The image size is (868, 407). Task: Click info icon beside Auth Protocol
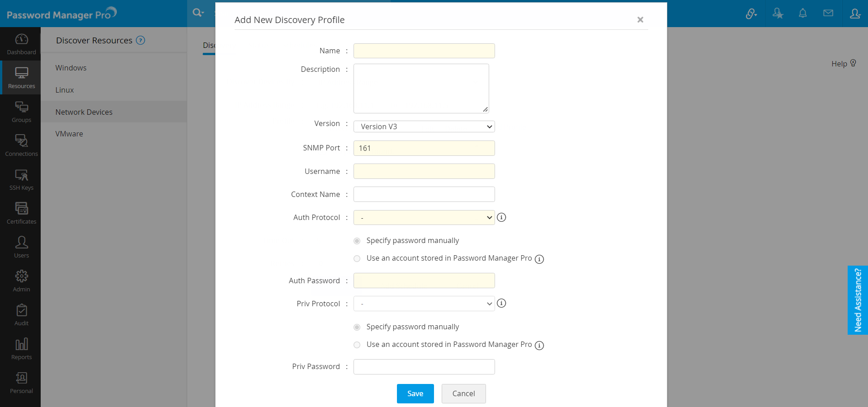point(501,217)
